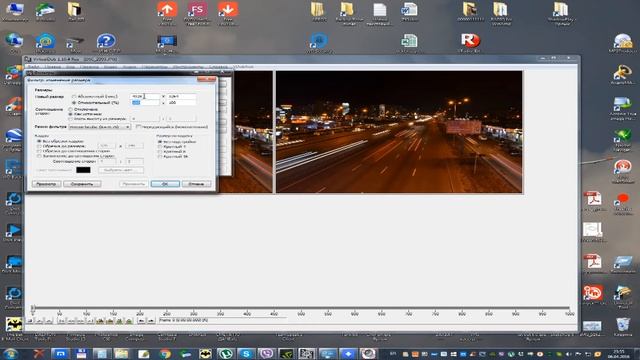Step one frame backward icon

[70, 321]
